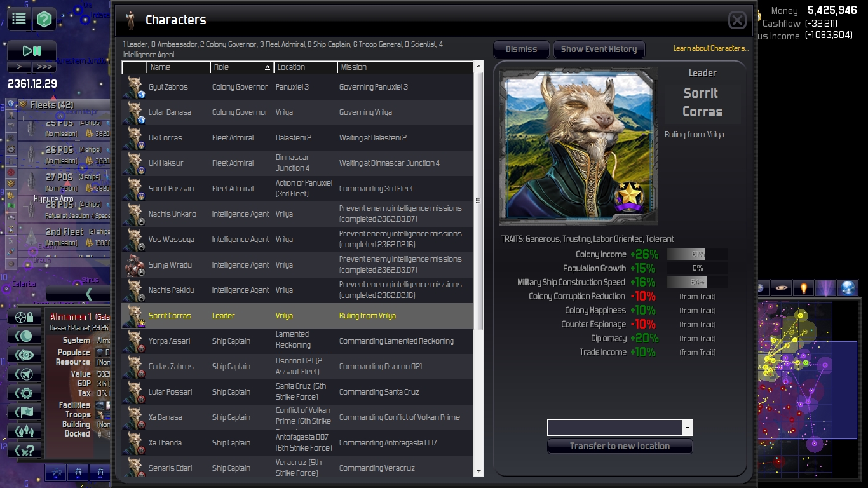Image resolution: width=868 pixels, height=488 pixels.
Task: Collapse the selection panel with left chevron
Action: [79, 294]
